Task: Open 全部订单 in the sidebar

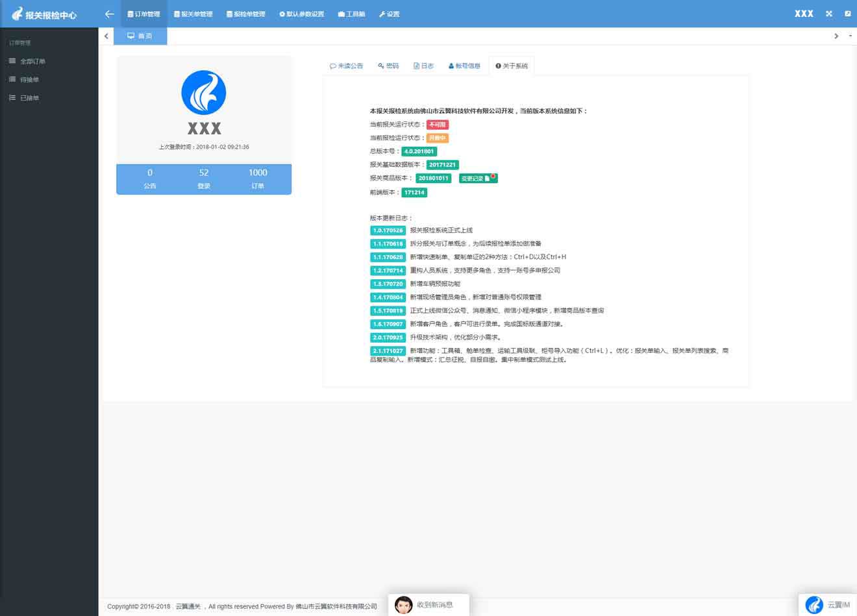Action: pyautogui.click(x=32, y=61)
